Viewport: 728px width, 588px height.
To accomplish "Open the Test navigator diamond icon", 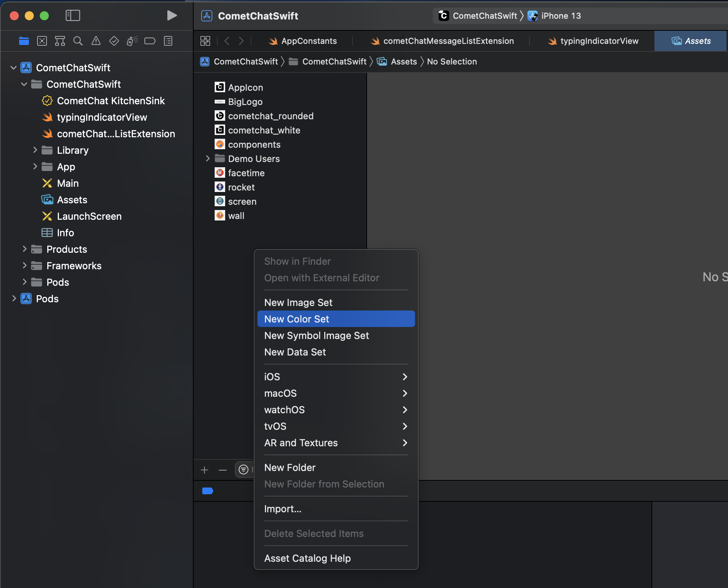I will pyautogui.click(x=114, y=41).
